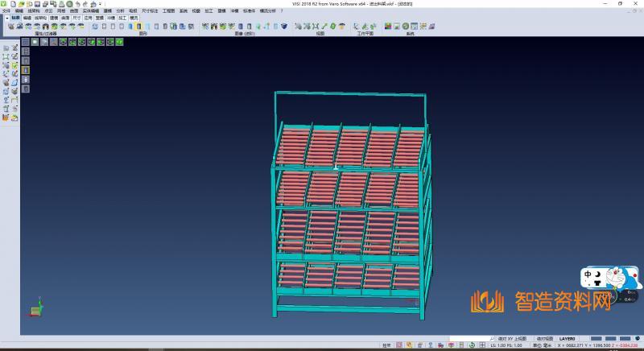Image resolution: width=644 pixels, height=351 pixels.
Task: Open the 文件 menu
Action: pyautogui.click(x=6, y=10)
